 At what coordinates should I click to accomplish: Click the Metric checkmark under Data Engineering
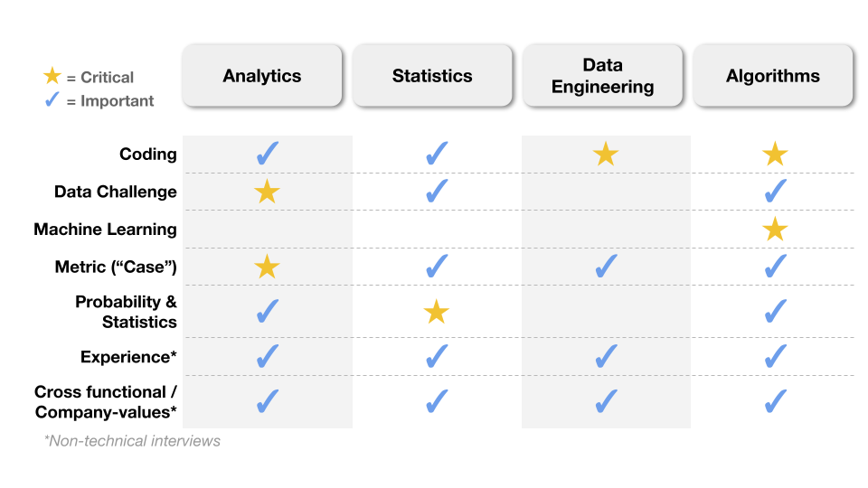coord(606,266)
